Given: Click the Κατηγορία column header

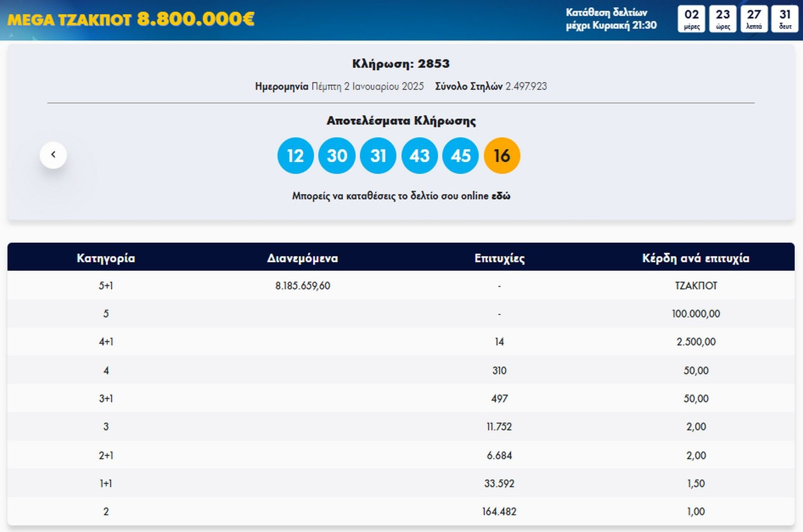Looking at the screenshot, I should click(x=105, y=258).
